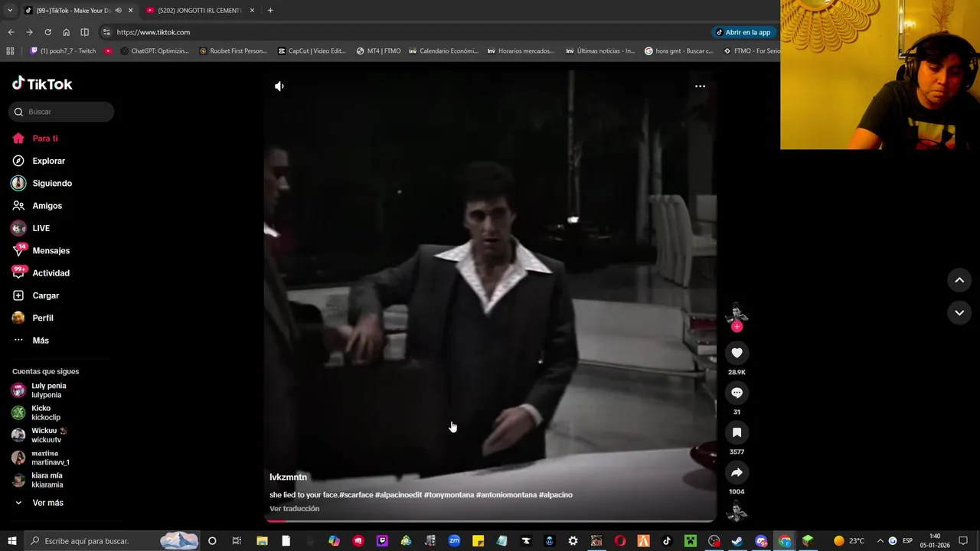View site information icon in address bar
980x551 pixels.
tap(106, 32)
